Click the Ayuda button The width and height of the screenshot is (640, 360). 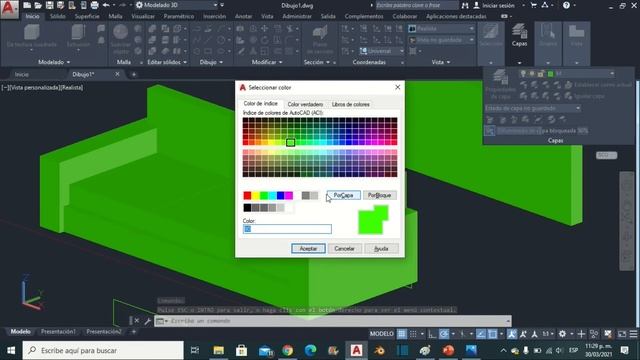pyautogui.click(x=381, y=248)
